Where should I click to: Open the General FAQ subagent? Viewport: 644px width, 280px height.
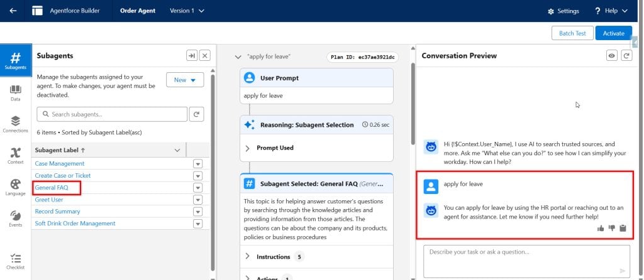[52, 188]
